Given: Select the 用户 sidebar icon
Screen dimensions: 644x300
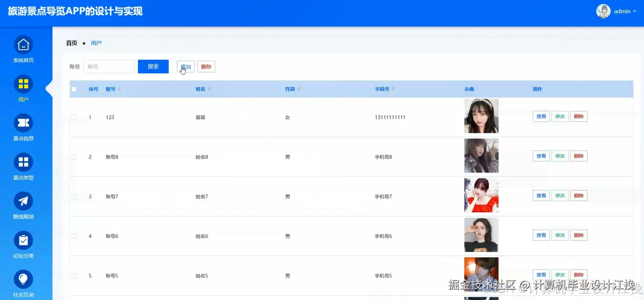Looking at the screenshot, I should pos(23,84).
